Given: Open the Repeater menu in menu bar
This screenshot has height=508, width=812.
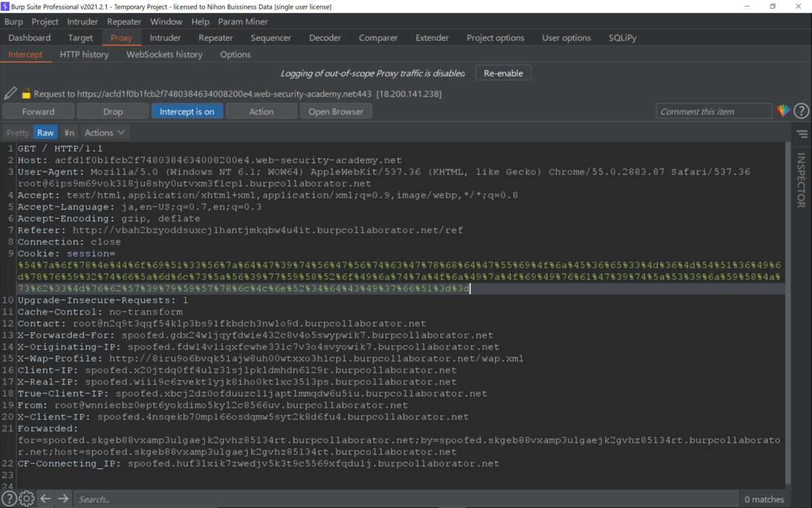Looking at the screenshot, I should (125, 22).
